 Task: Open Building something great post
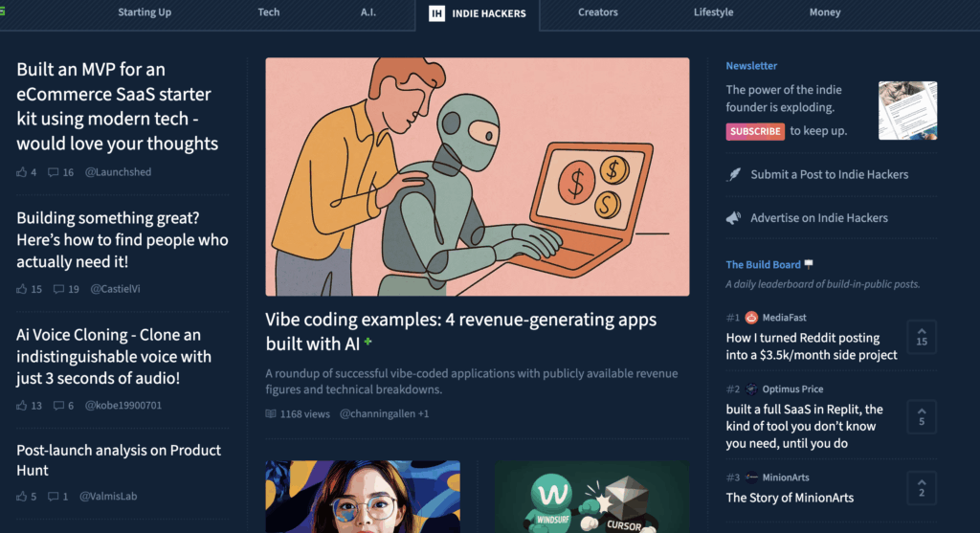[x=122, y=240]
